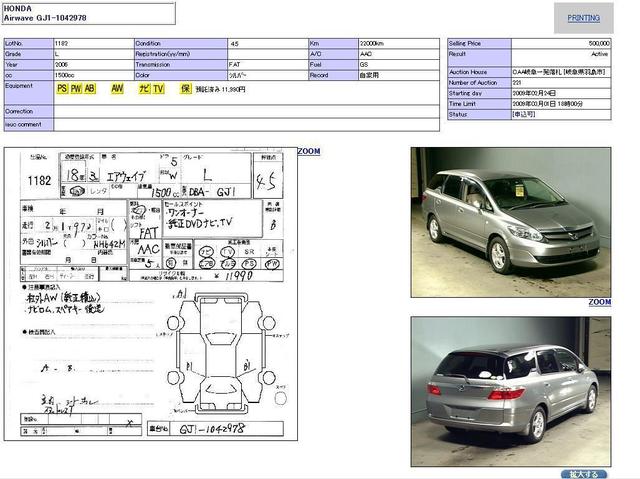The height and width of the screenshot is (479, 640).
Task: Click the Color field label
Action: click(142, 75)
